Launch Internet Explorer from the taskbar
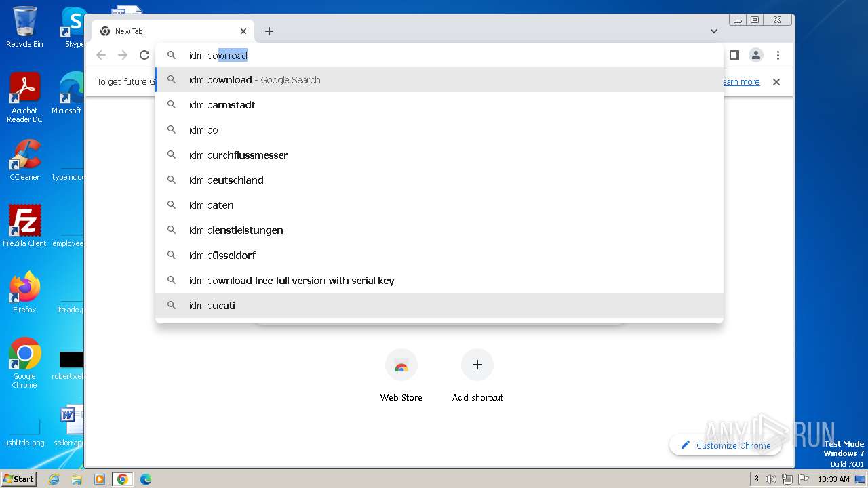Screen dimensions: 868x488 (x=54, y=479)
